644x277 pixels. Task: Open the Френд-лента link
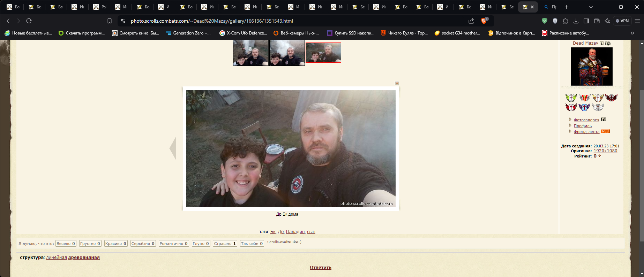pyautogui.click(x=586, y=132)
